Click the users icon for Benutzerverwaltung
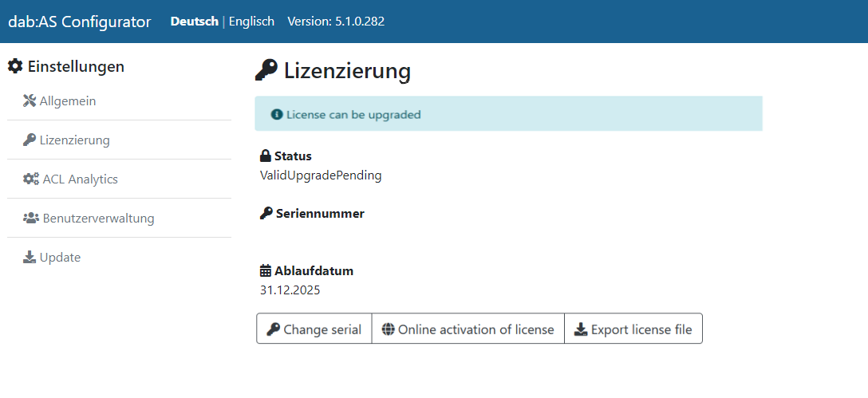Screen dimensions: 868x398 pos(31,218)
